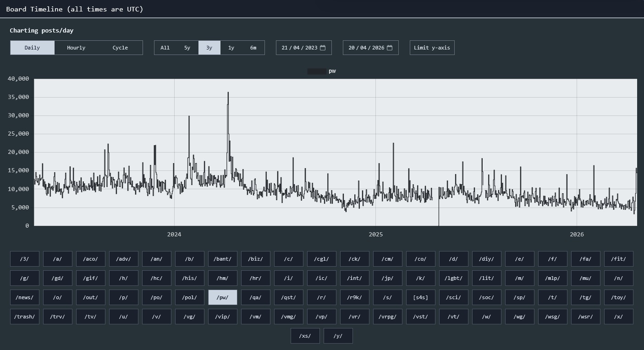The width and height of the screenshot is (644, 350).
Task: View the /tg/ board chart
Action: coord(586,297)
